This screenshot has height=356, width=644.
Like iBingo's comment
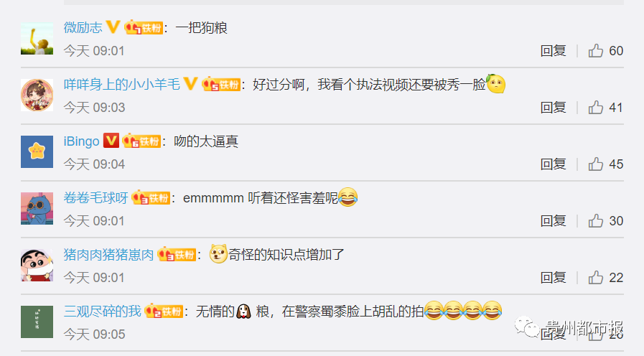(x=595, y=164)
